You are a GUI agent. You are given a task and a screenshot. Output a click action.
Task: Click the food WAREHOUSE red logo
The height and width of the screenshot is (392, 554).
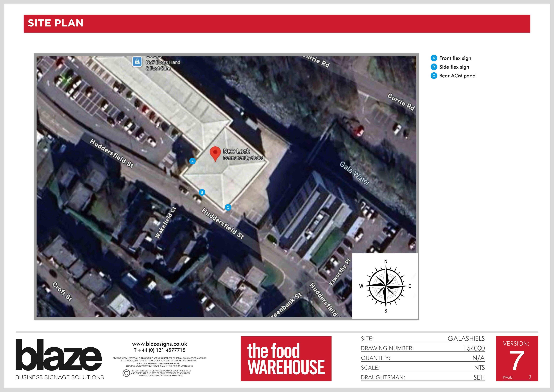(x=286, y=359)
